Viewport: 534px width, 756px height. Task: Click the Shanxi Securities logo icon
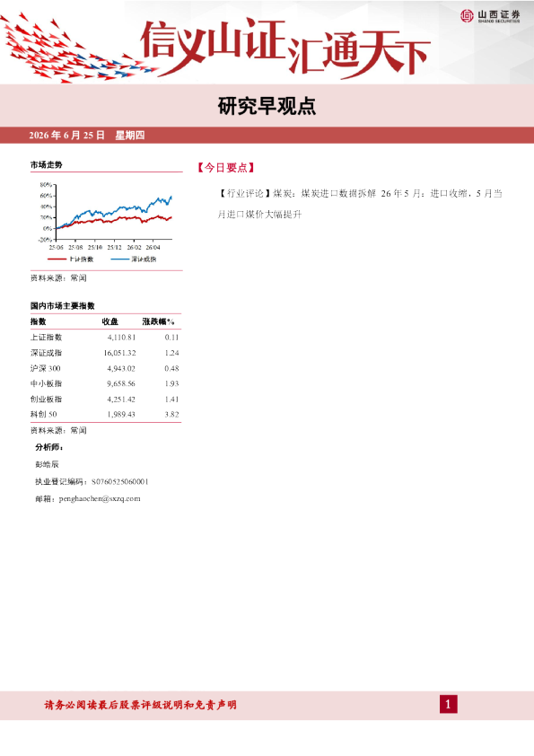pyautogui.click(x=467, y=16)
